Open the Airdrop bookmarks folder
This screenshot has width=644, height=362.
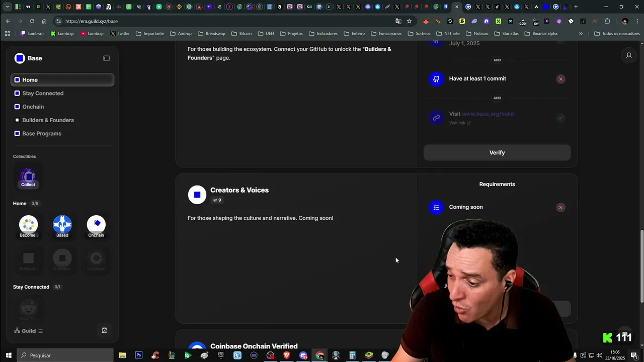tap(181, 34)
